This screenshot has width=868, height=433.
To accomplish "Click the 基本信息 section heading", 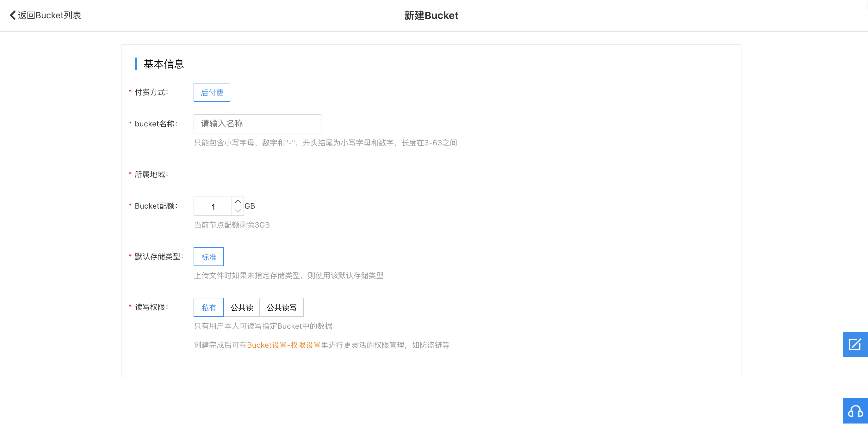I will pyautogui.click(x=164, y=64).
